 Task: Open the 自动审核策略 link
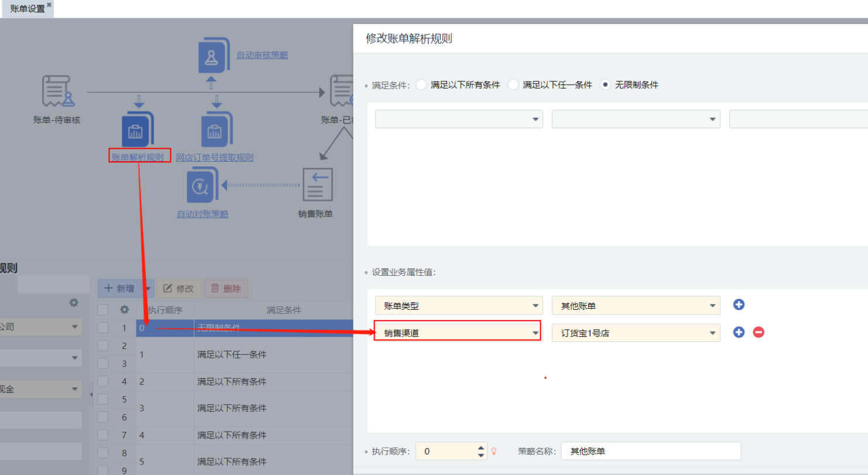click(x=262, y=56)
